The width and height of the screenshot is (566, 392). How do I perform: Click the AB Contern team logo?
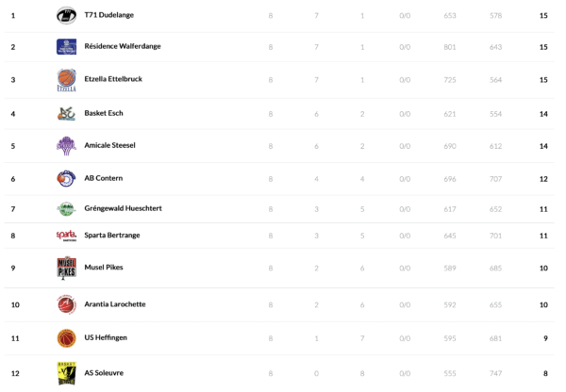66,178
